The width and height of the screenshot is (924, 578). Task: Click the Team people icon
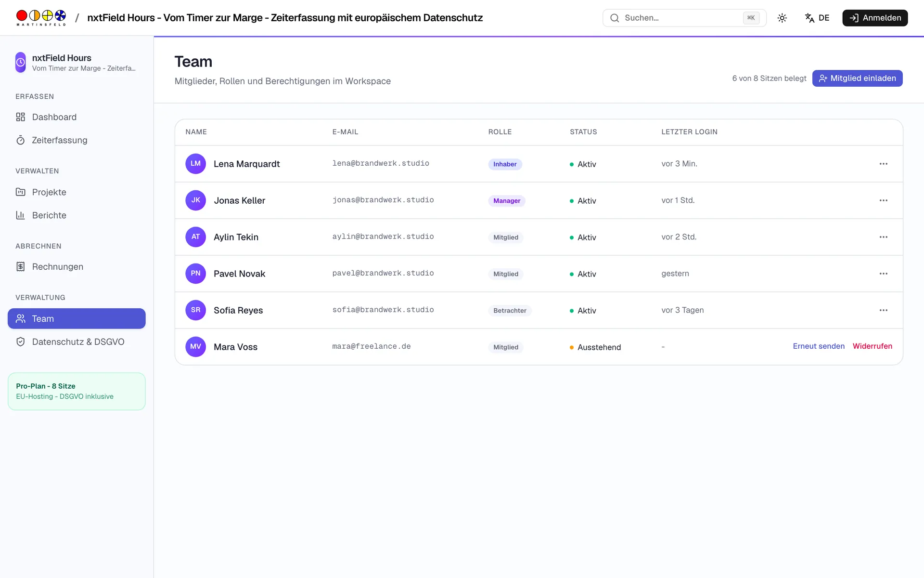(20, 319)
